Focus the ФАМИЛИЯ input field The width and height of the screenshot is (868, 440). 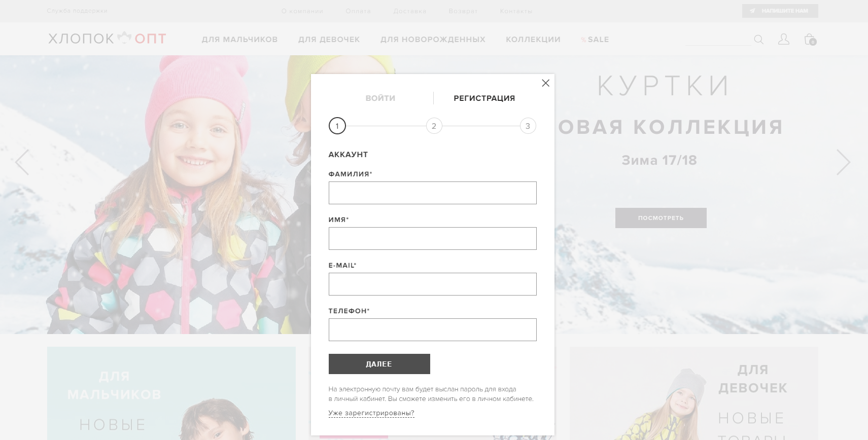[x=432, y=193]
